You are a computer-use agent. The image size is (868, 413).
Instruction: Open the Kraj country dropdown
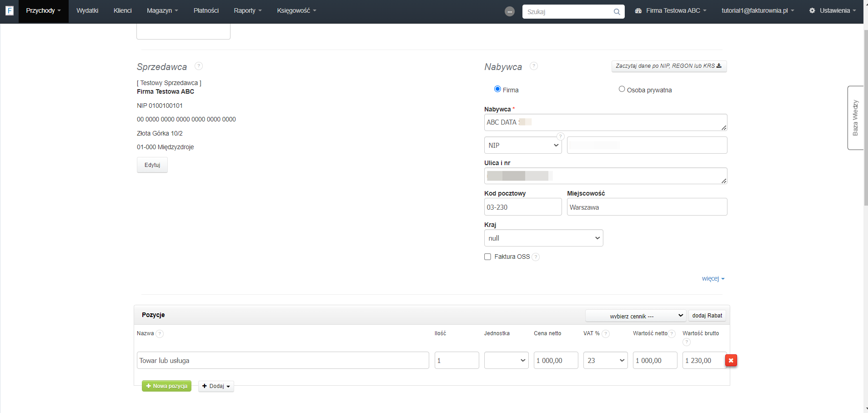(x=543, y=238)
